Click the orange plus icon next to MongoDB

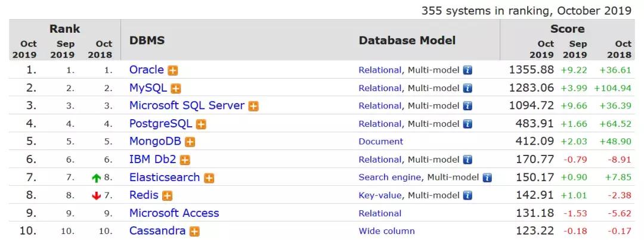tap(190, 142)
